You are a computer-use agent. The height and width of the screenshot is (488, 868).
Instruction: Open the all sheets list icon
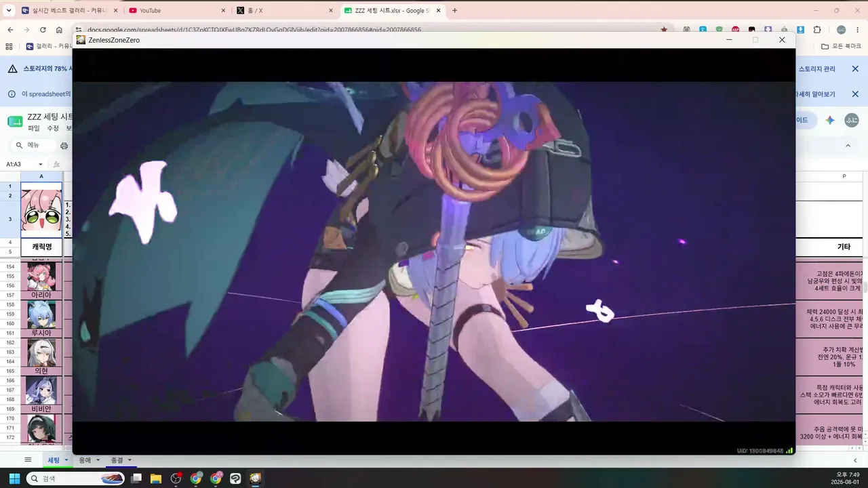28,460
